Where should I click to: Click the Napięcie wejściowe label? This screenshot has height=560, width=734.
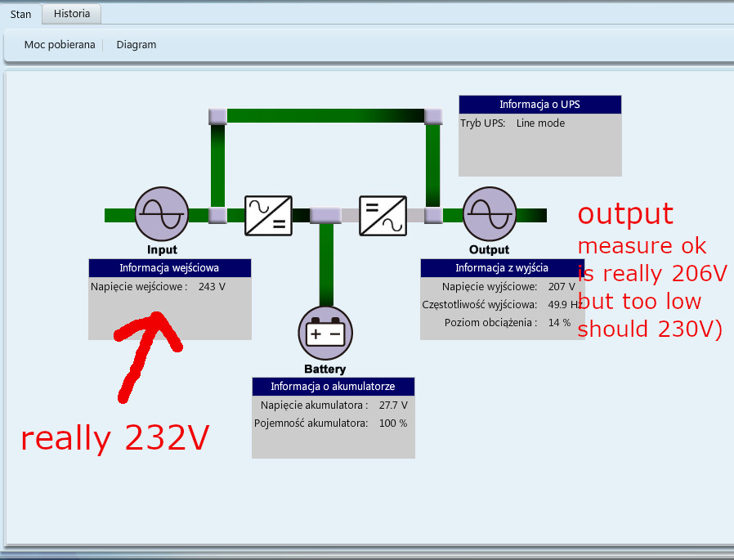[139, 287]
